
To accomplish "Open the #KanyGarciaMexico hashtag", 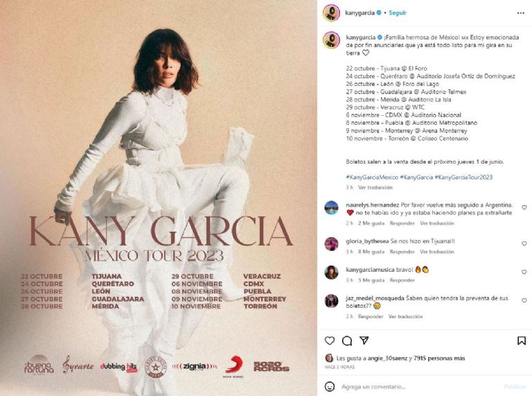I will tap(372, 178).
